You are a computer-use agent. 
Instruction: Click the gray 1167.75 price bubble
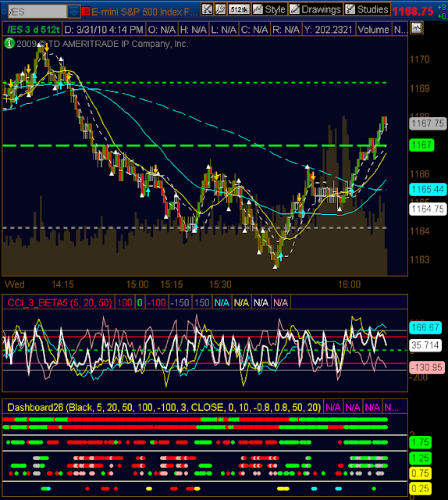click(x=428, y=123)
